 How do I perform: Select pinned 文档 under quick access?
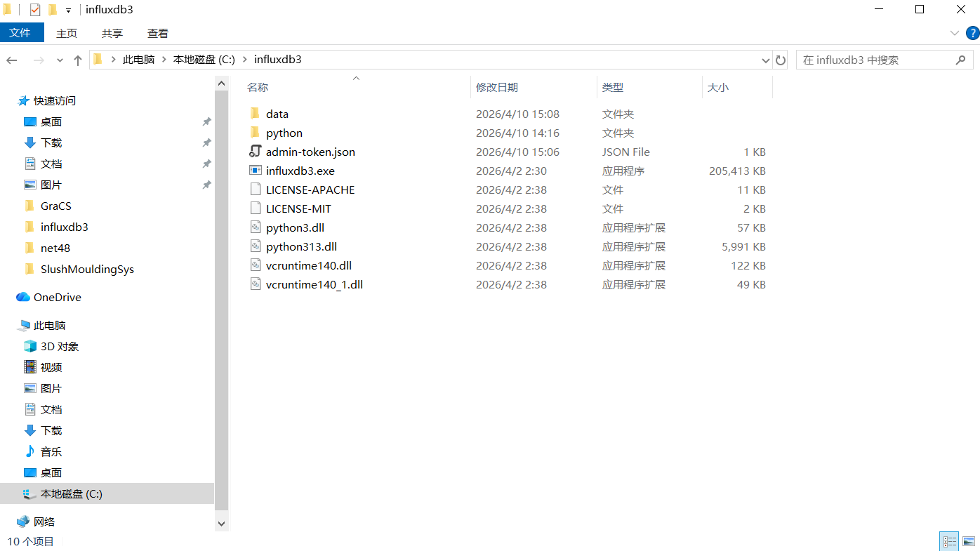pyautogui.click(x=51, y=164)
